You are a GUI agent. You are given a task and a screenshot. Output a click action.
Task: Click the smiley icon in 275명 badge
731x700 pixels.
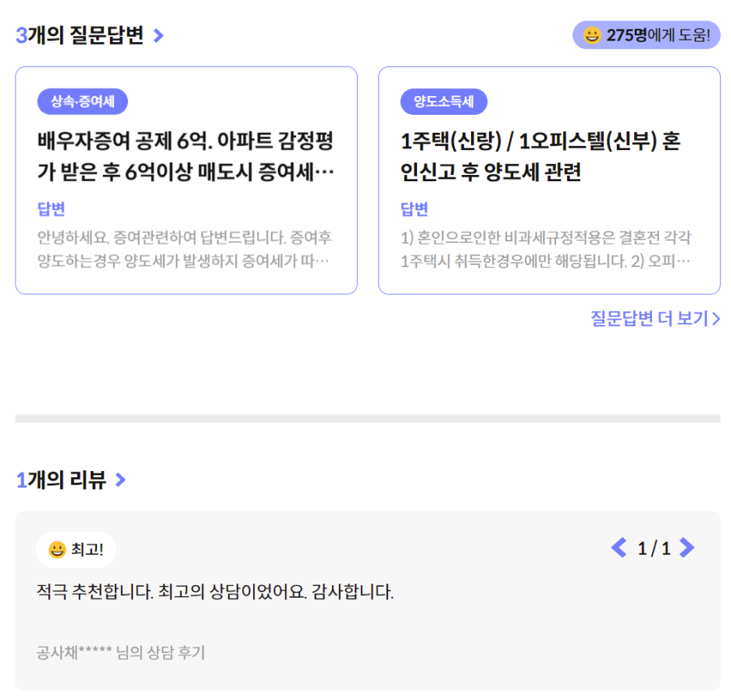[592, 35]
